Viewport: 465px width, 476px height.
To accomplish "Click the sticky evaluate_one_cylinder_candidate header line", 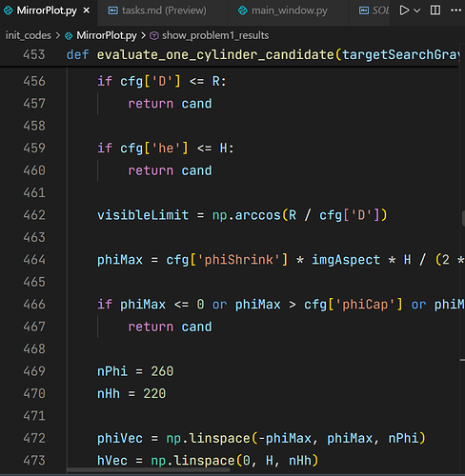I will click(230, 54).
